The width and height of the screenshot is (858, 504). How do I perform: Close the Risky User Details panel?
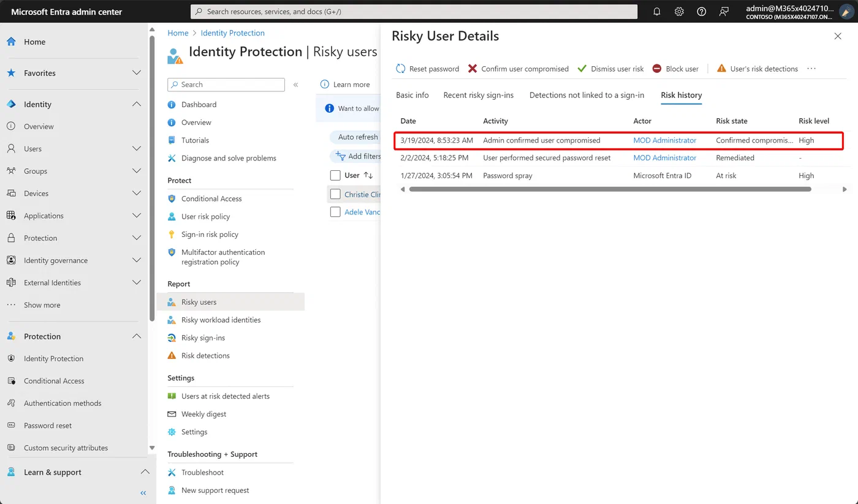click(838, 37)
